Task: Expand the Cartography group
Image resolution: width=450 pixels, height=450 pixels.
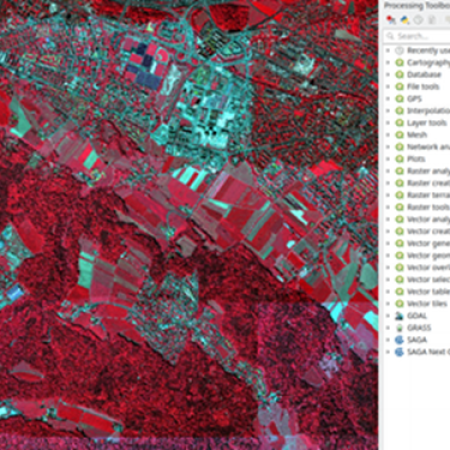Action: click(388, 63)
